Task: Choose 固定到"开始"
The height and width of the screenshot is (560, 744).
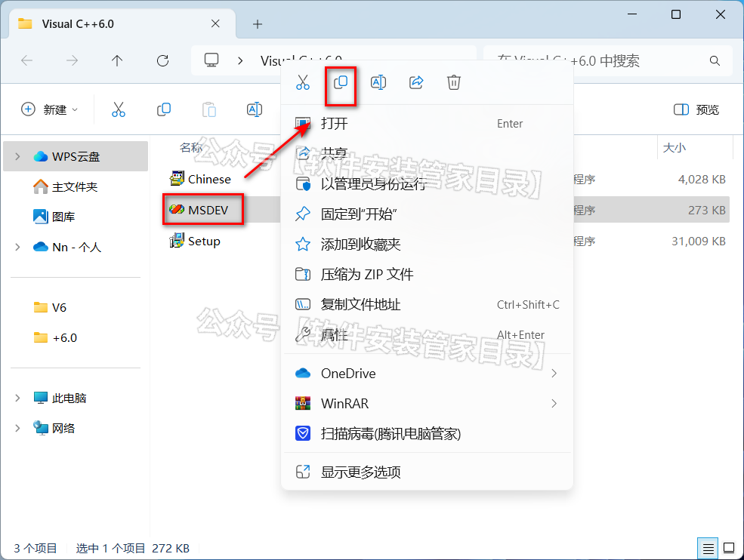Action: [x=427, y=214]
